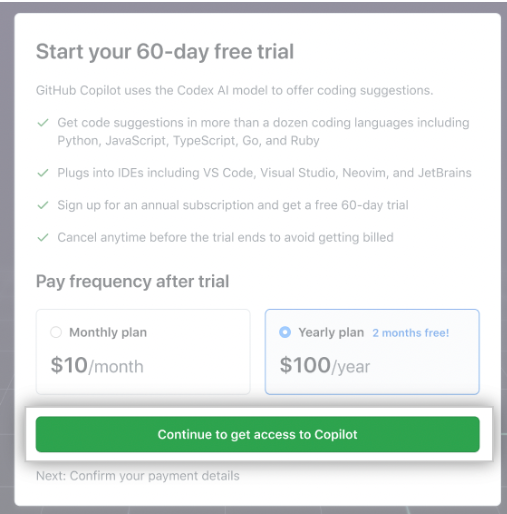Click the "Sign up for an annual subscription" text

coord(233,205)
